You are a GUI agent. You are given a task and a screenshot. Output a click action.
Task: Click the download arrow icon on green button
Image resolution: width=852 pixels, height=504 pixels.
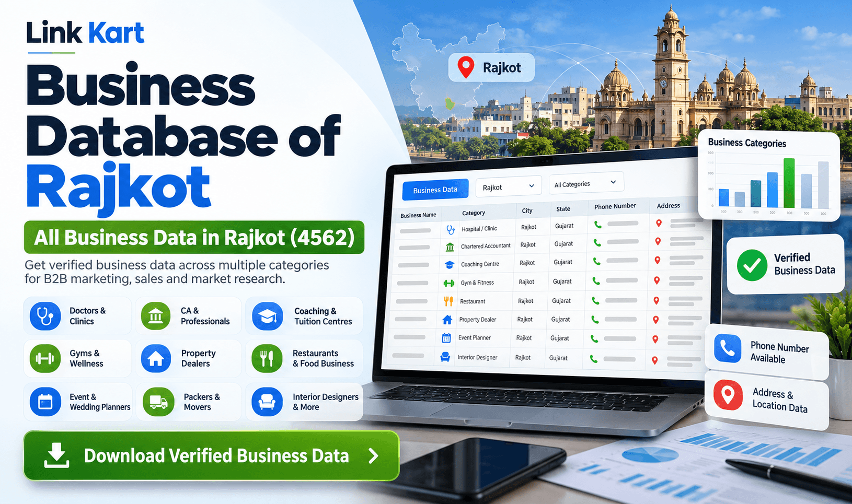(56, 455)
